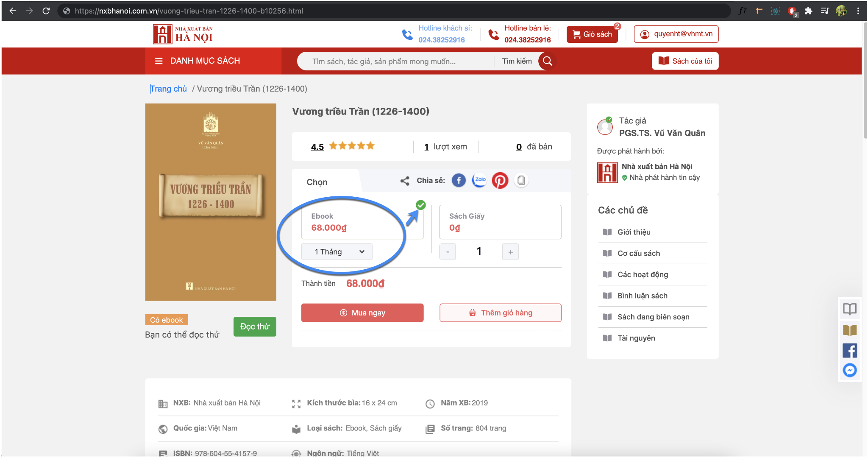Screen dimensions: 868x458
Task: Open Messenger chat floating icon
Action: [850, 370]
